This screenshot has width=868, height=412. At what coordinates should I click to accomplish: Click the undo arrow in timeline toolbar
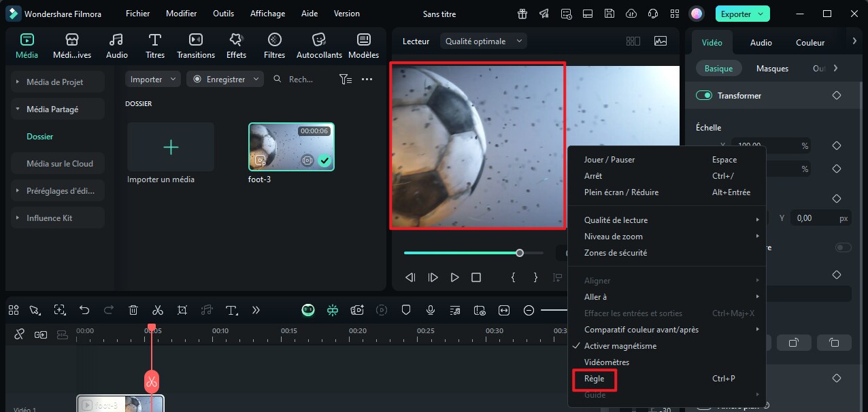(x=84, y=310)
